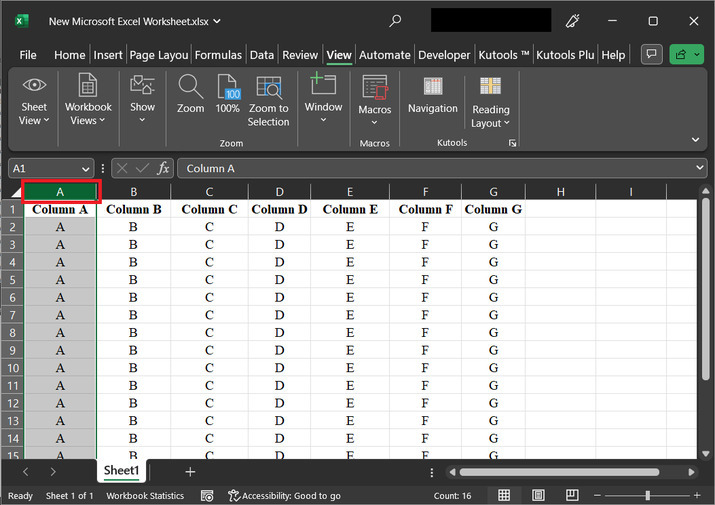Open the Formulas ribbon tab
Viewport: 715px width, 505px height.
tap(218, 55)
